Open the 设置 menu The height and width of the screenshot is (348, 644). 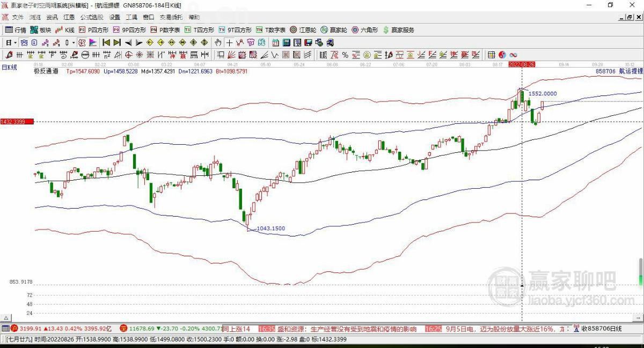click(x=115, y=18)
